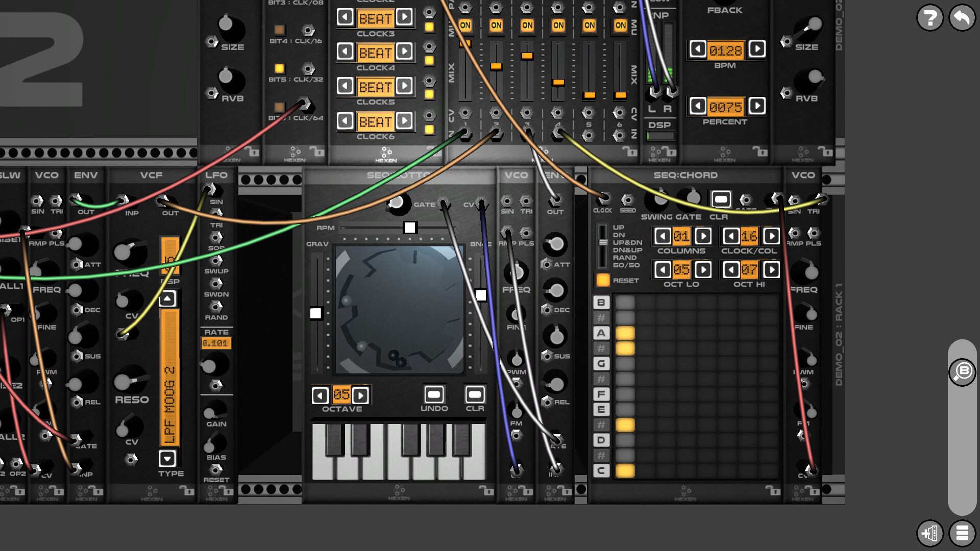This screenshot has height=551, width=980.
Task: Open the help question mark icon
Action: (x=930, y=17)
